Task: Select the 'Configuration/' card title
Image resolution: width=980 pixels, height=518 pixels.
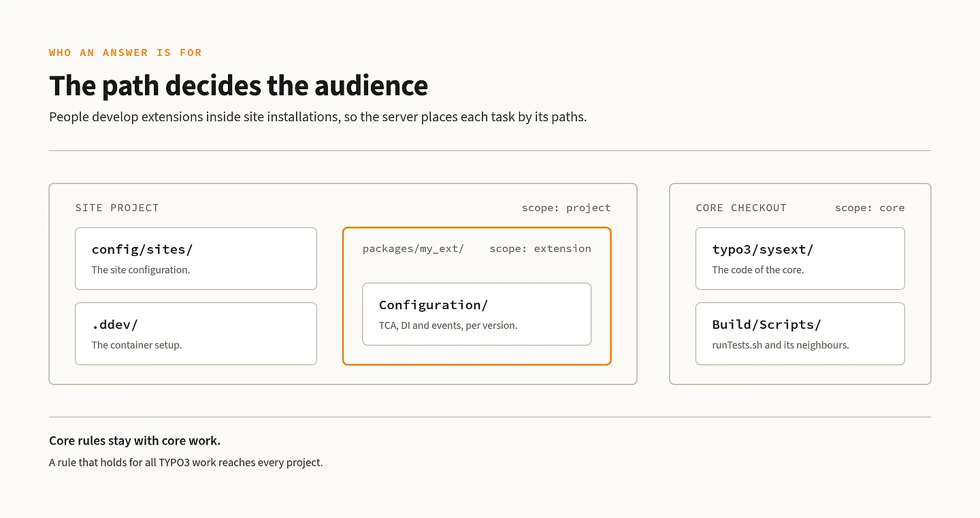Action: [434, 304]
